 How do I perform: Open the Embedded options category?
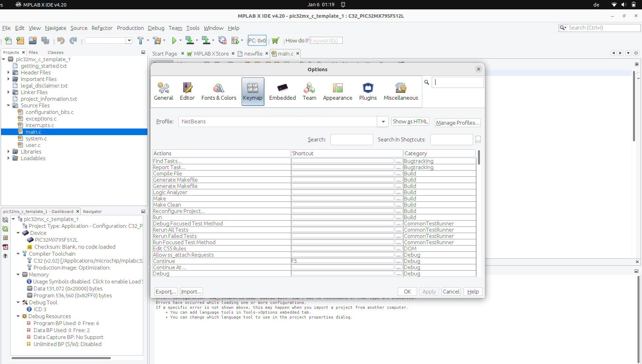pos(282,91)
